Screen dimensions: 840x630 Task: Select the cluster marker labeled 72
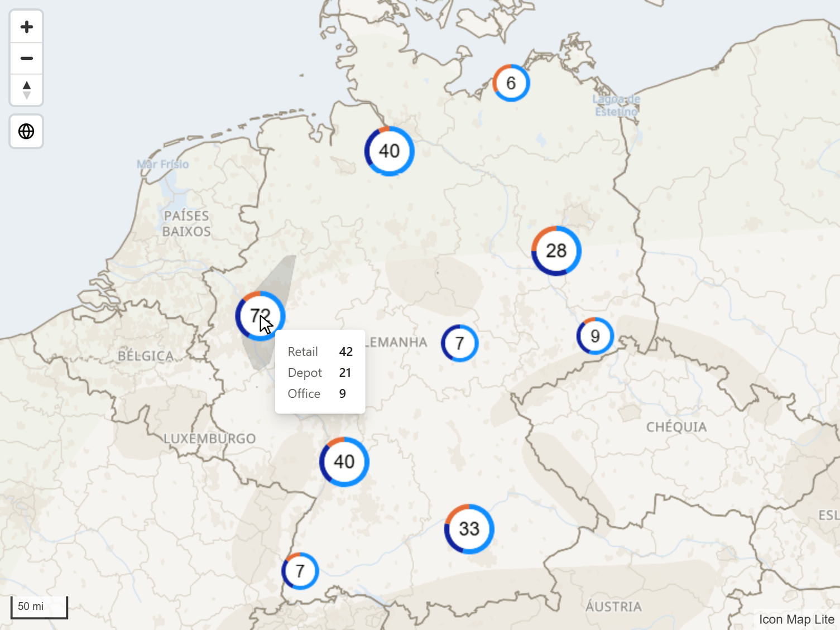260,316
